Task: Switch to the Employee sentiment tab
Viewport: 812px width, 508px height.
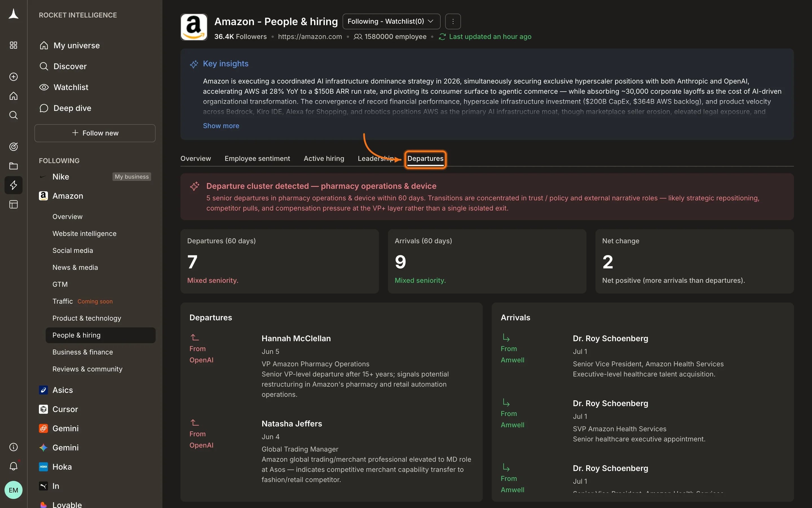Action: 257,159
